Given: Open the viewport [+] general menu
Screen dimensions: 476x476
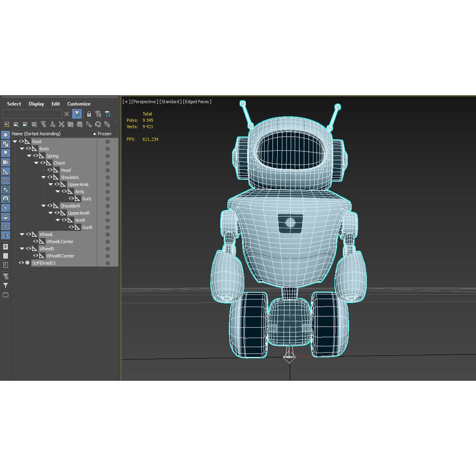Looking at the screenshot, I should coord(126,102).
